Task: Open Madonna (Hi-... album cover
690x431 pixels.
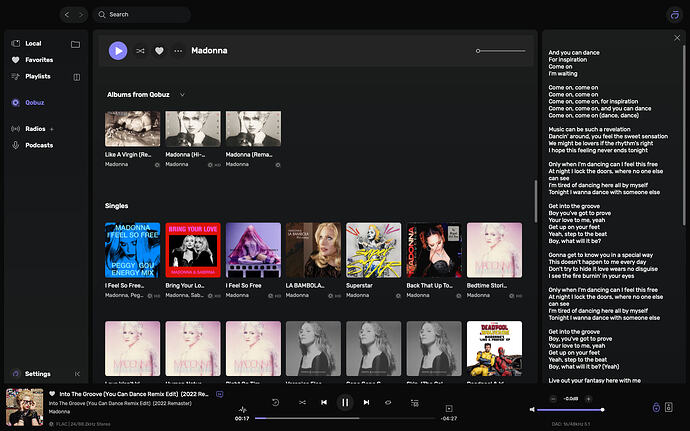Action: click(x=193, y=129)
